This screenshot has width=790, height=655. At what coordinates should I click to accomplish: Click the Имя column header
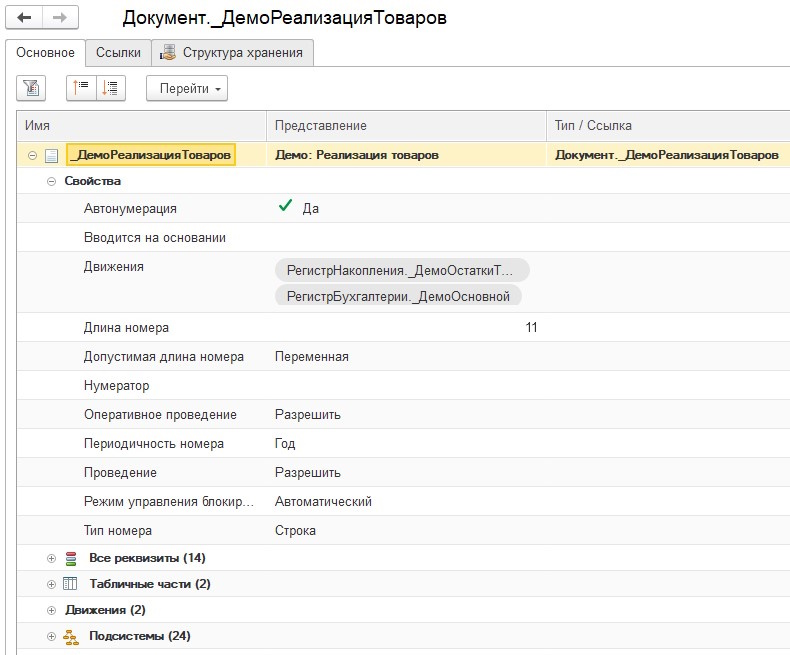click(142, 125)
